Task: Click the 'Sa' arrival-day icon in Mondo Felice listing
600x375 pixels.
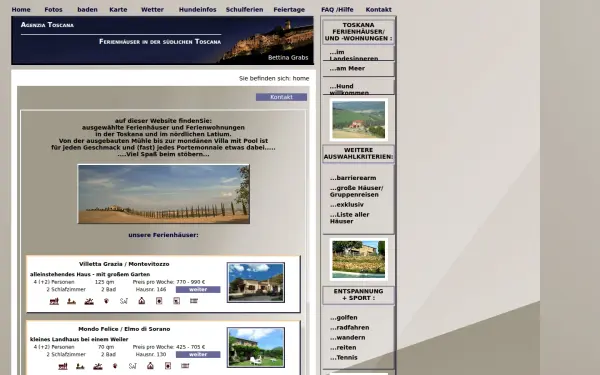Action: pyautogui.click(x=132, y=366)
